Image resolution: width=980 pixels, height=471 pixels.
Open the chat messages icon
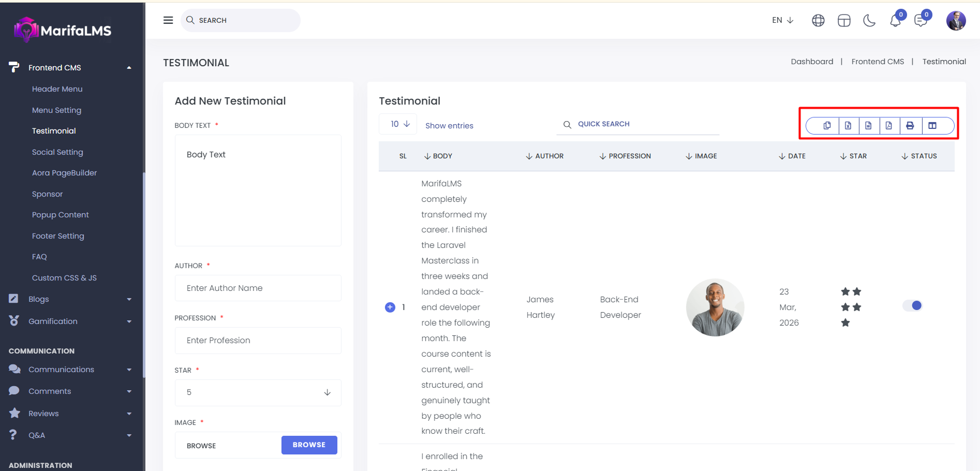pos(921,21)
